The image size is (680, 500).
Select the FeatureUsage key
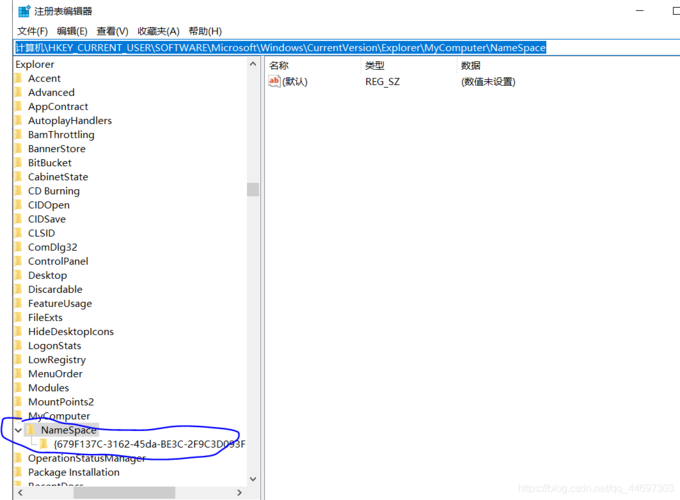coord(60,304)
